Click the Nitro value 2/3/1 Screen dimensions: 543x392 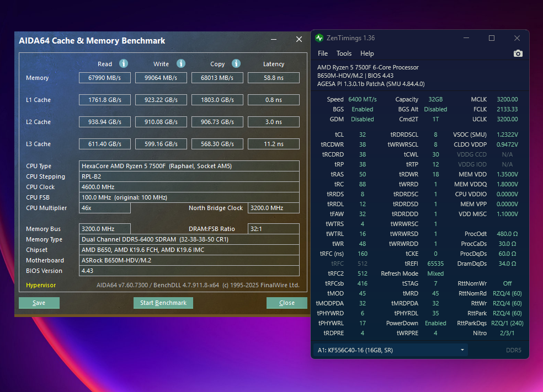tap(507, 333)
